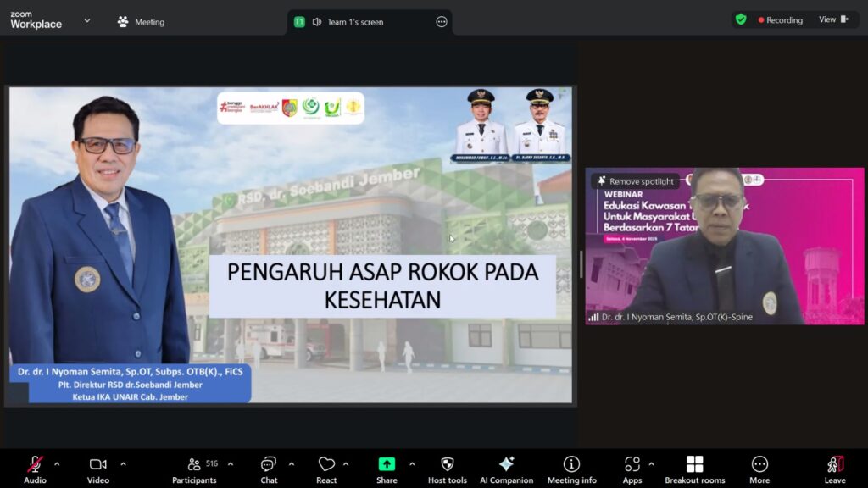
Task: Click Remove spotlight on speaker video
Action: pos(636,181)
